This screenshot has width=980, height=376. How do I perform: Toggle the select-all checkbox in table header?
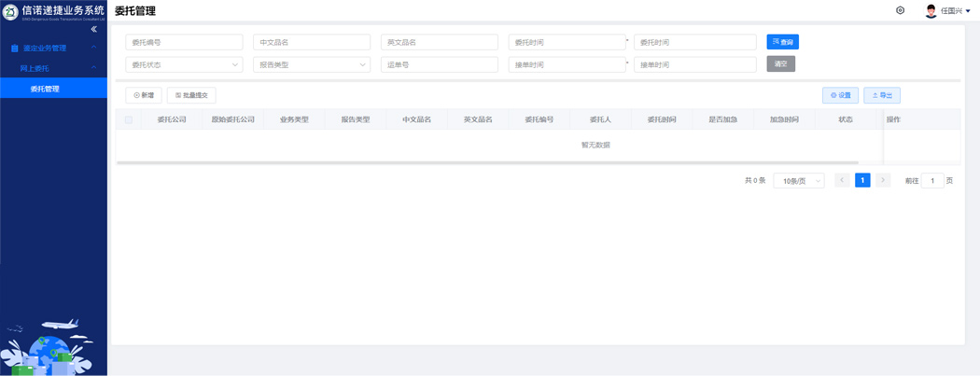coord(129,119)
